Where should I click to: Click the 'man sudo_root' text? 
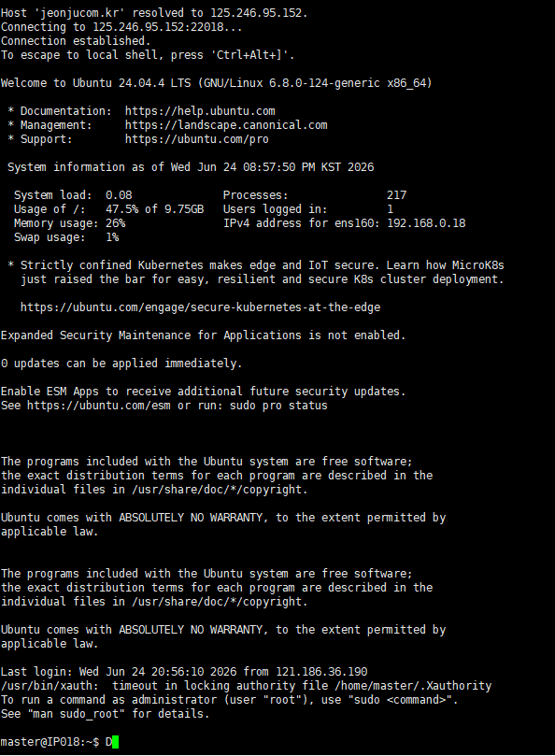pos(79,714)
